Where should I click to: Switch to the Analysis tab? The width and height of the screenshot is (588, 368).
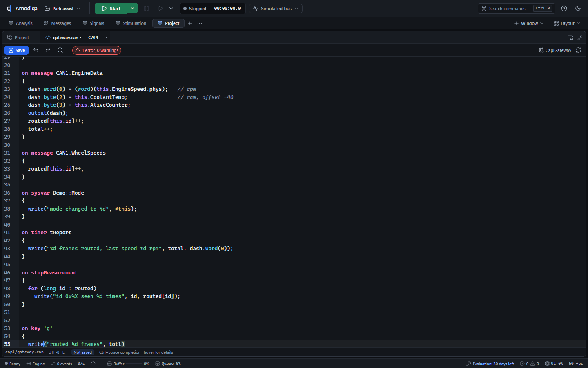tap(20, 23)
